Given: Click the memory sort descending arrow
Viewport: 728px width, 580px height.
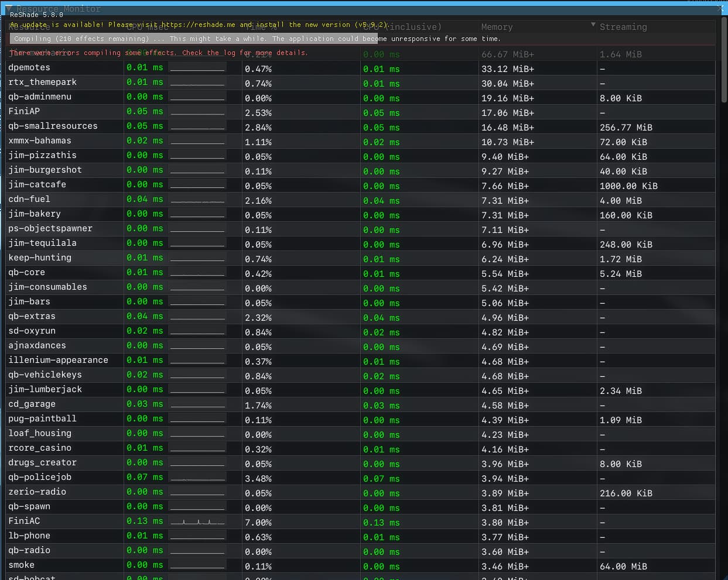Looking at the screenshot, I should pos(593,25).
